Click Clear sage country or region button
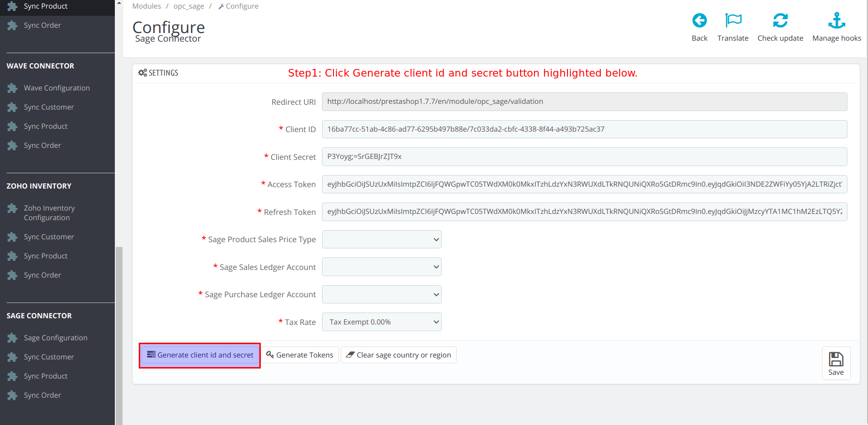The image size is (868, 425). click(x=399, y=355)
